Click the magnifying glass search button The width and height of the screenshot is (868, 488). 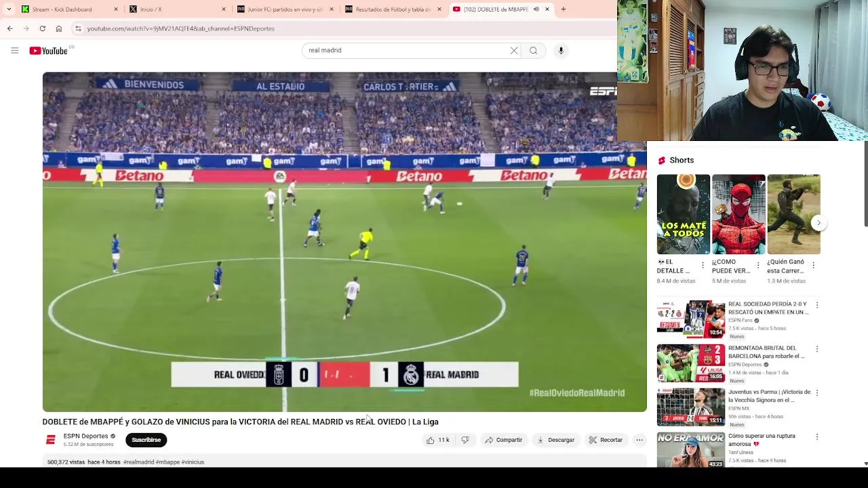[534, 50]
